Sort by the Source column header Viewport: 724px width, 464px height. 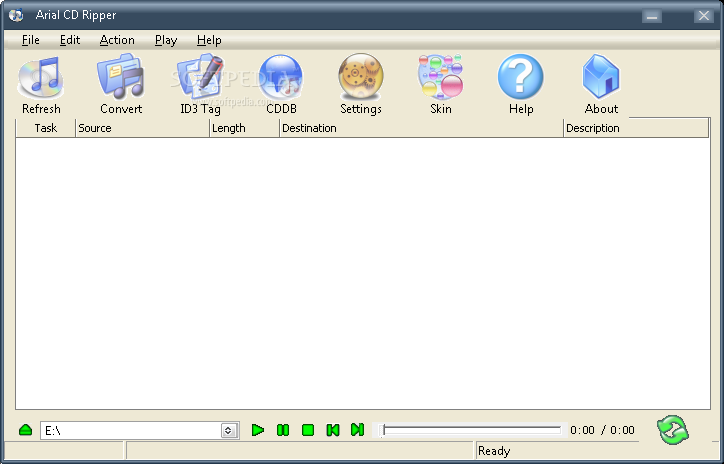click(x=142, y=128)
